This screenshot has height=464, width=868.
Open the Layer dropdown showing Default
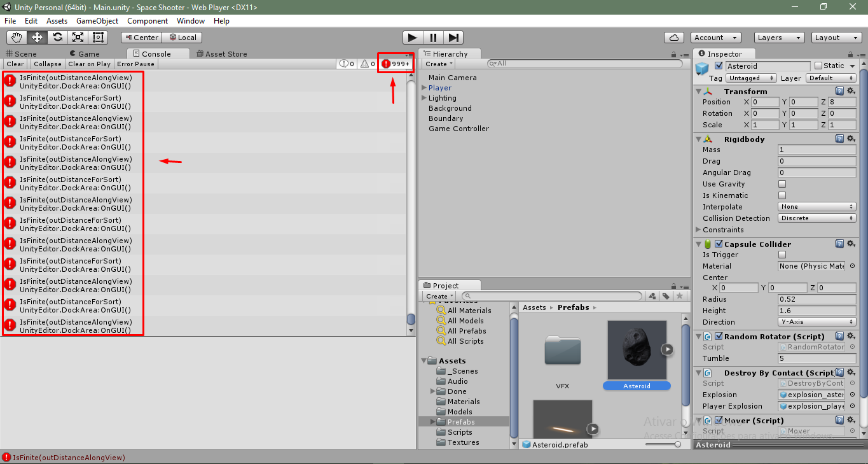click(830, 78)
